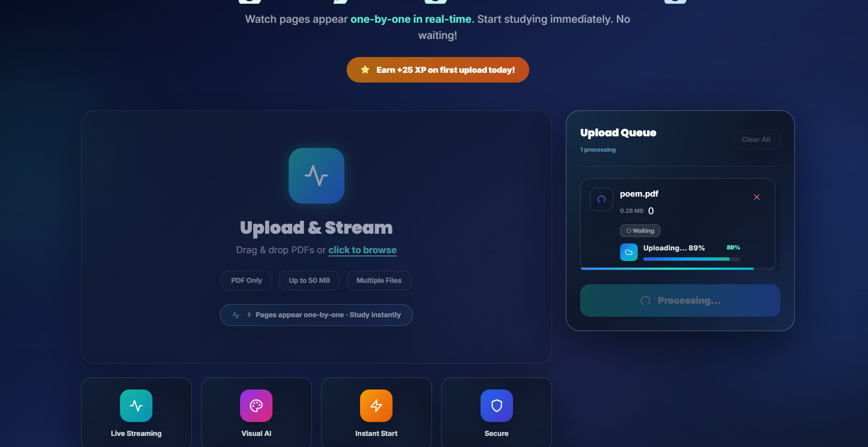Click the cloud upload icon beside Uploading
The height and width of the screenshot is (447, 868).
coord(629,252)
